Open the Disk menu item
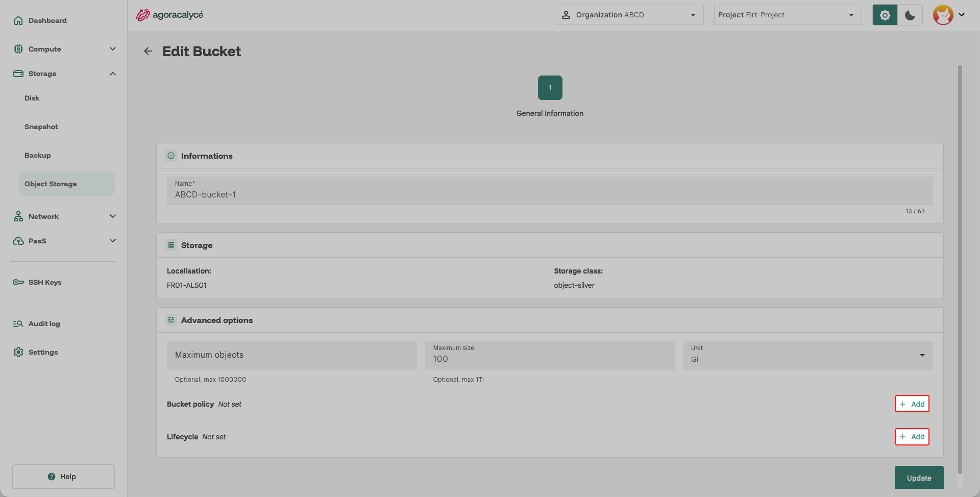This screenshot has width=980, height=497. click(32, 98)
